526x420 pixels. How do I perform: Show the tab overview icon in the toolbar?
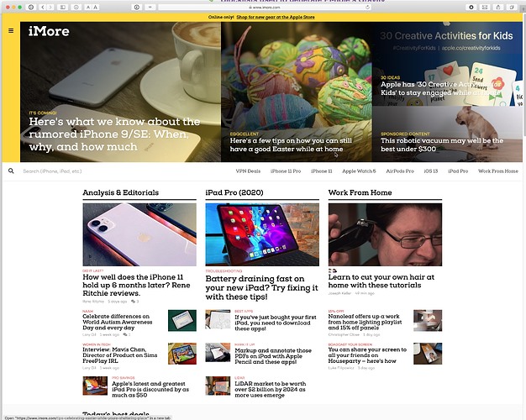point(512,7)
